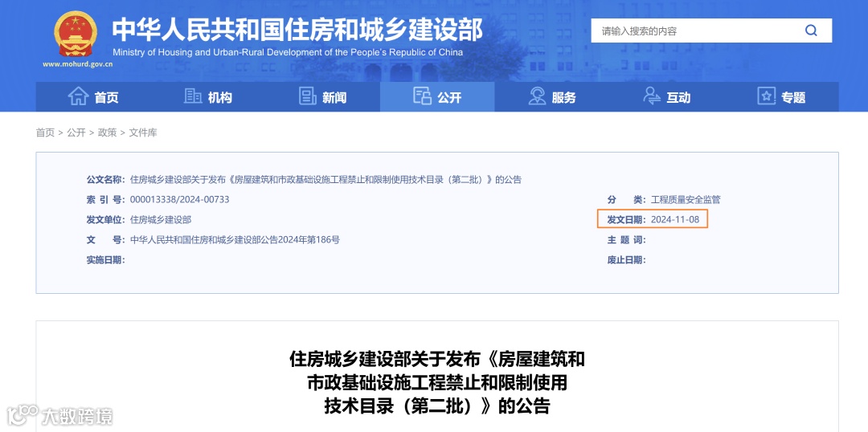Click 文件库 in the breadcrumb
The height and width of the screenshot is (432, 868).
coord(143,132)
